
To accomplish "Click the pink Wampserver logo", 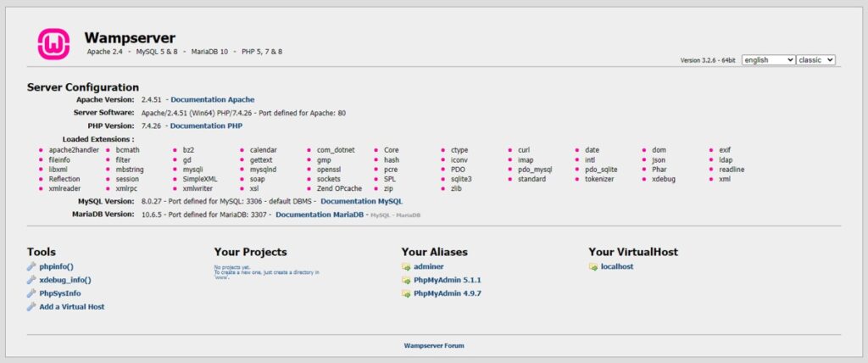I will click(x=53, y=44).
